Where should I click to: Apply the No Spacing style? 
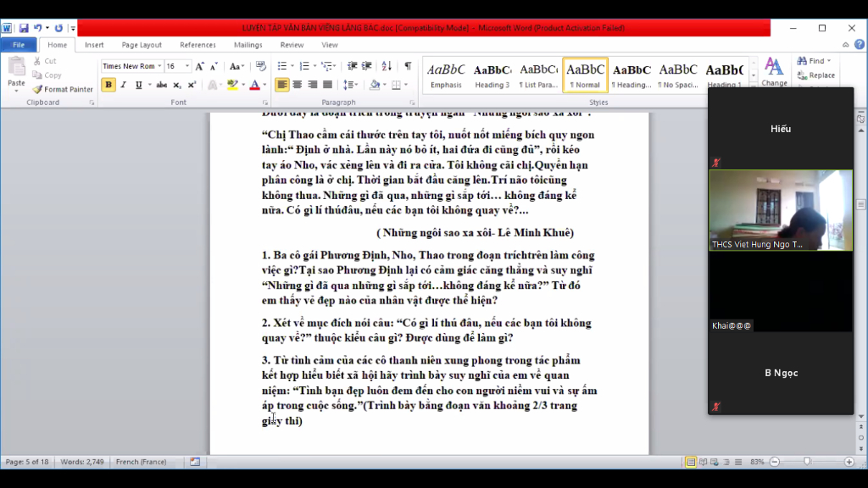pos(677,75)
